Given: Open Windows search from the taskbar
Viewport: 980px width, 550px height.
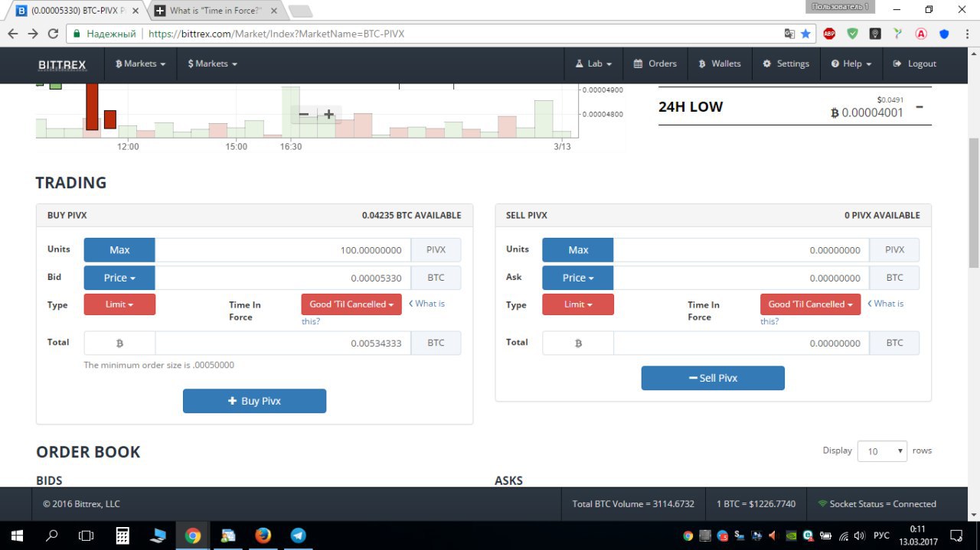Looking at the screenshot, I should 51,535.
